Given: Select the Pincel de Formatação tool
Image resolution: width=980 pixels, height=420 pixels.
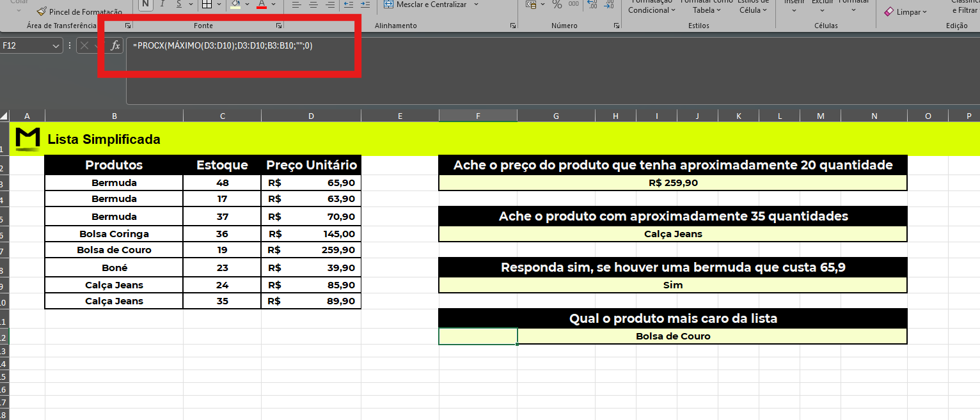Looking at the screenshot, I should 79,12.
